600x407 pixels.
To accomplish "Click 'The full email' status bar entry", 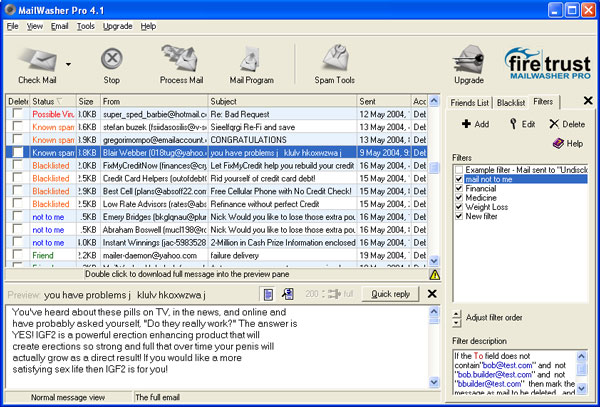I will tap(157, 397).
